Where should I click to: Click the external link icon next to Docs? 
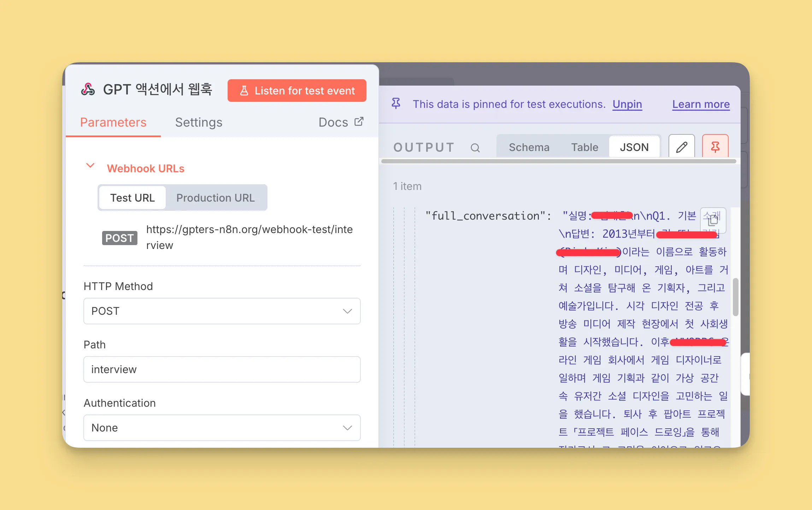359,122
